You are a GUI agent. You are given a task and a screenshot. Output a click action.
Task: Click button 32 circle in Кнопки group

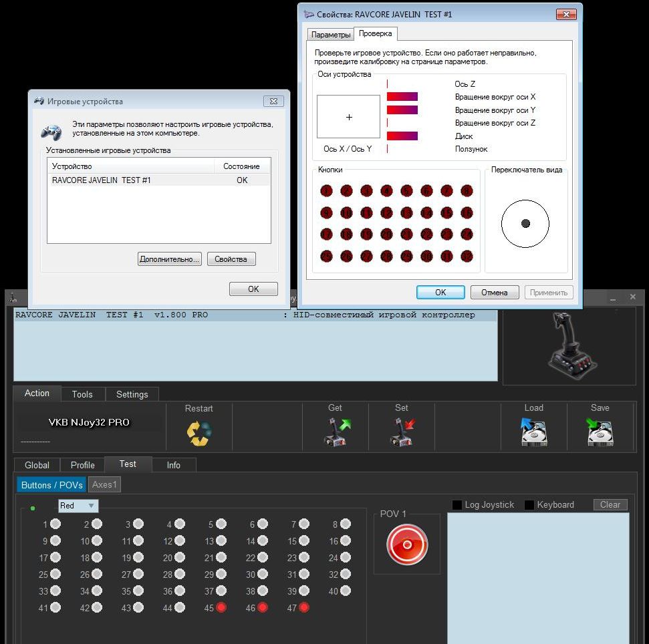467,257
